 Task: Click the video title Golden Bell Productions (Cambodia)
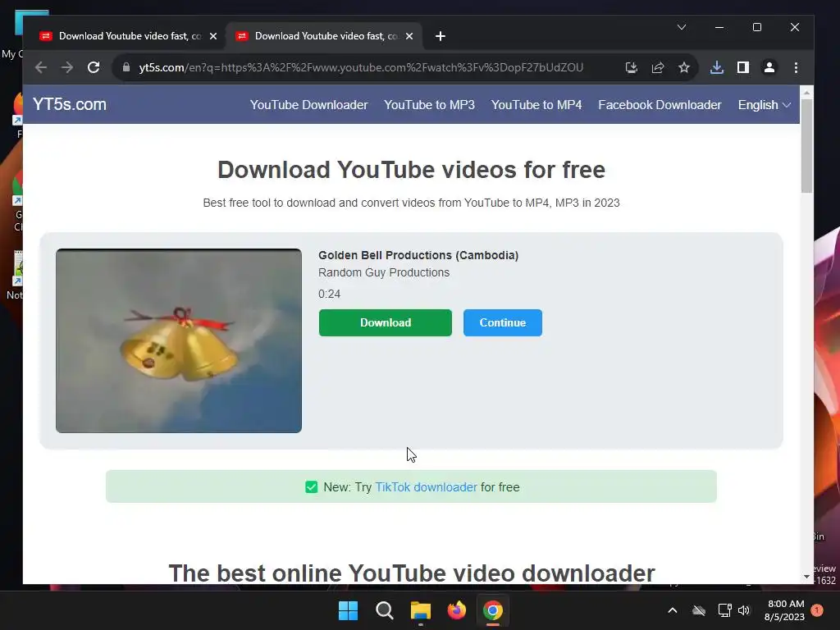tap(418, 255)
